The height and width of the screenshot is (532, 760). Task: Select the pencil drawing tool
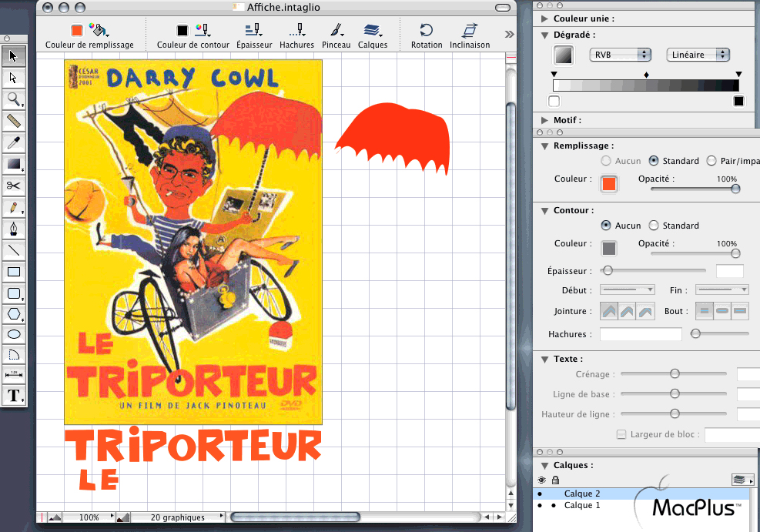tap(14, 207)
